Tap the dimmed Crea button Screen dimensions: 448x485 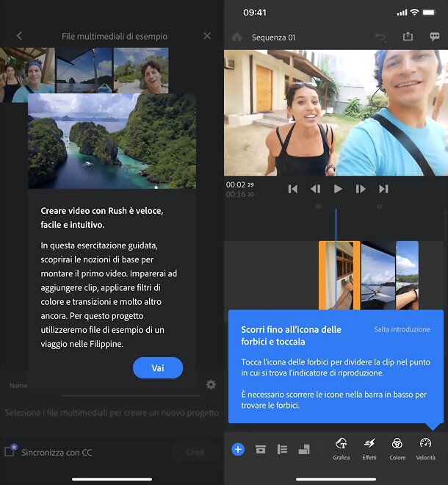pos(195,452)
